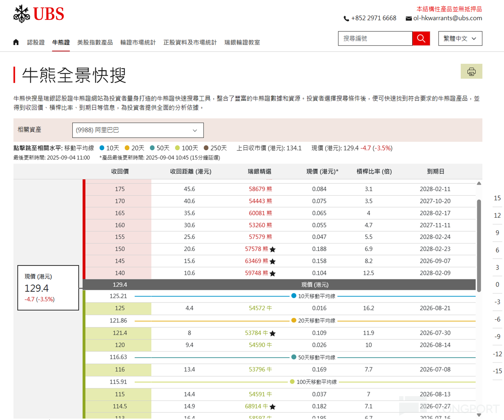504x420 pixels.
Task: Open the 美股指數產品 menu
Action: 95,42
